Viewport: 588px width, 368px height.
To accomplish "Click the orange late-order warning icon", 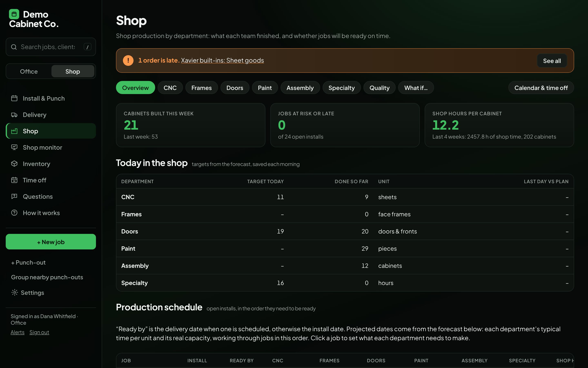I will (x=128, y=60).
